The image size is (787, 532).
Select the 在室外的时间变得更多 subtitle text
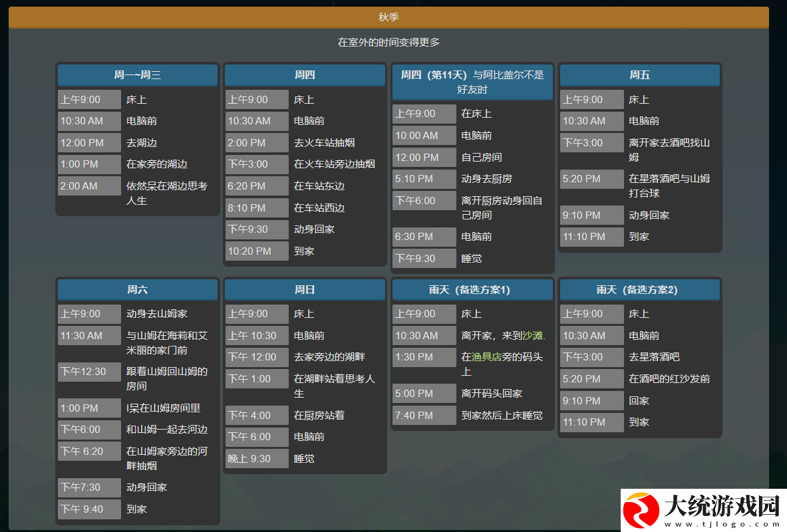click(389, 42)
